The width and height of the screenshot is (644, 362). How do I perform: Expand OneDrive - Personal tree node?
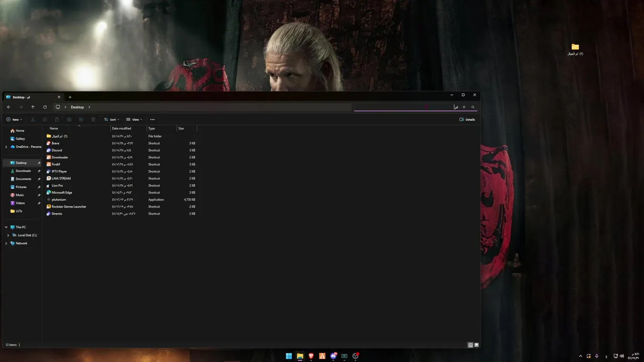pyautogui.click(x=6, y=147)
